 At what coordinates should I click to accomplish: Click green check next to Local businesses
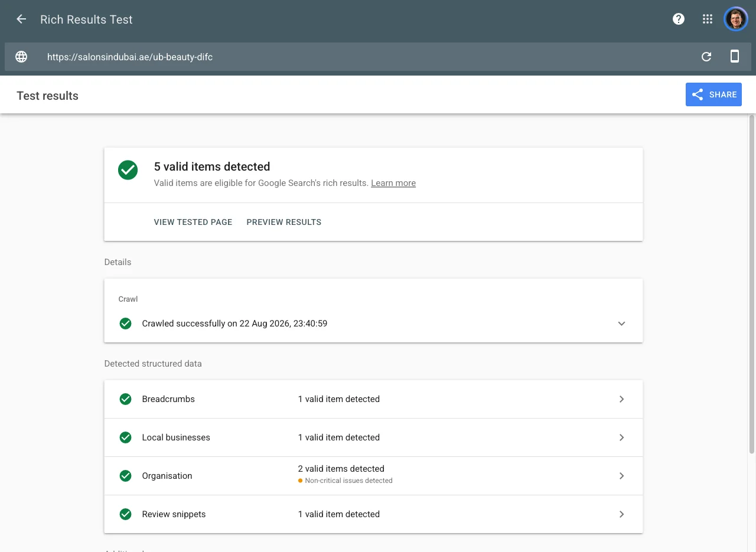(125, 437)
